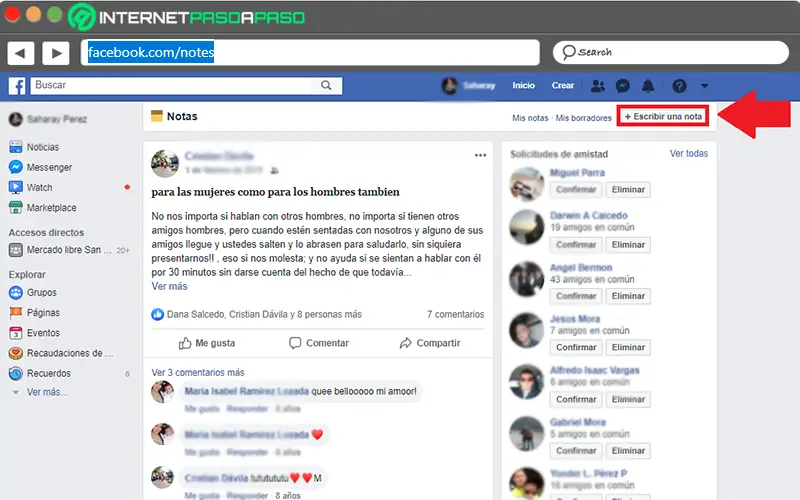Viewport: 800px width, 500px height.
Task: Click the Marketplace icon in sidebar
Action: [16, 208]
